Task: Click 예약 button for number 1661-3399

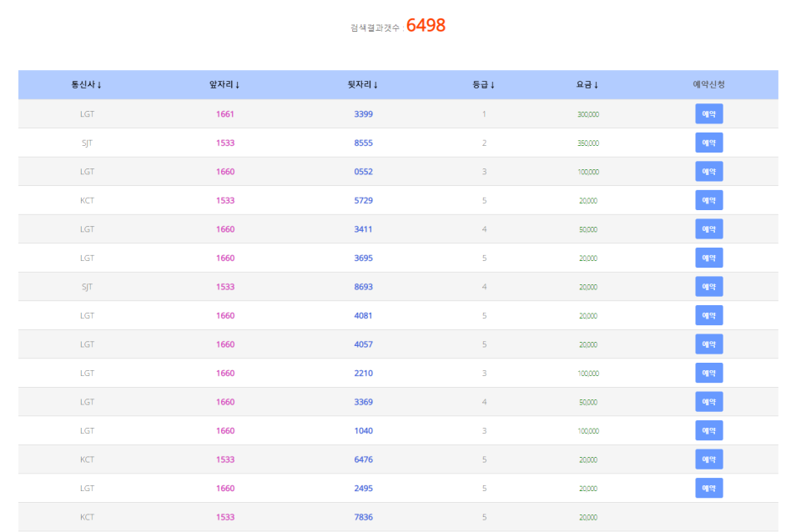Action: [x=708, y=114]
